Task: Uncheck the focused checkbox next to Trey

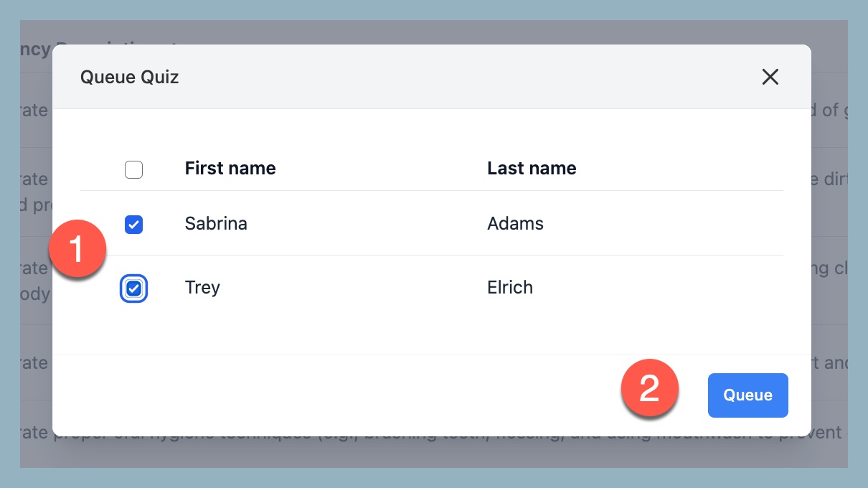Action: coord(133,288)
